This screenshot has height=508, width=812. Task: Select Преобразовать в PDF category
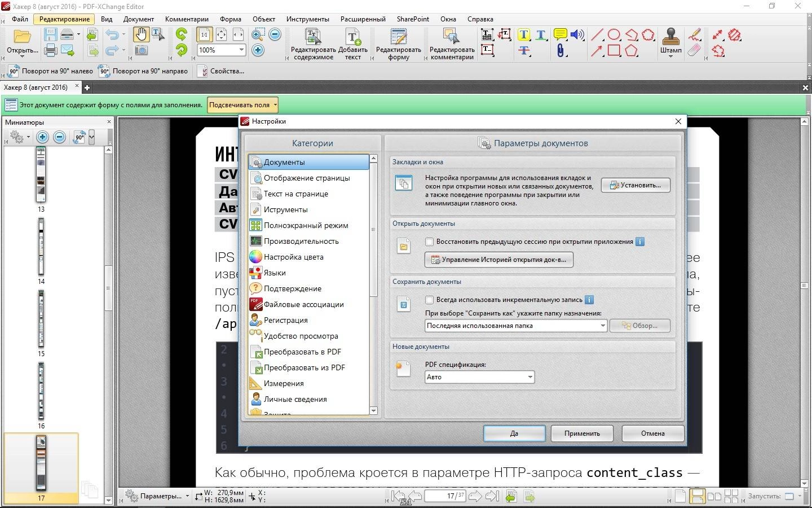(308, 352)
